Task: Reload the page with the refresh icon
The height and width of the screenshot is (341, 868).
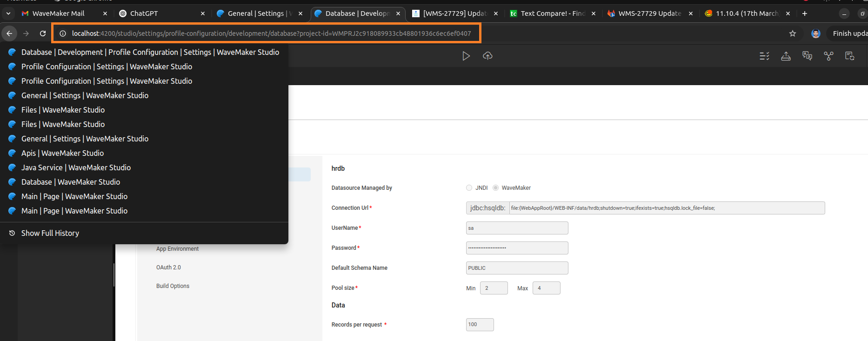Action: click(x=43, y=33)
